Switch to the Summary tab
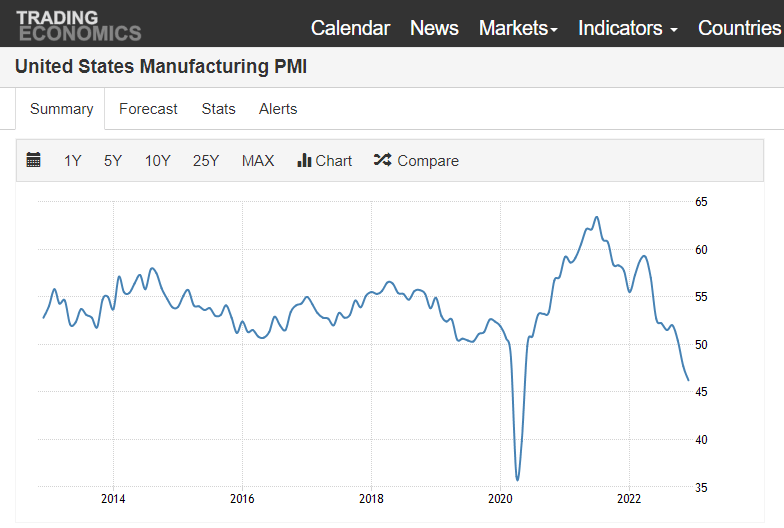 [61, 109]
